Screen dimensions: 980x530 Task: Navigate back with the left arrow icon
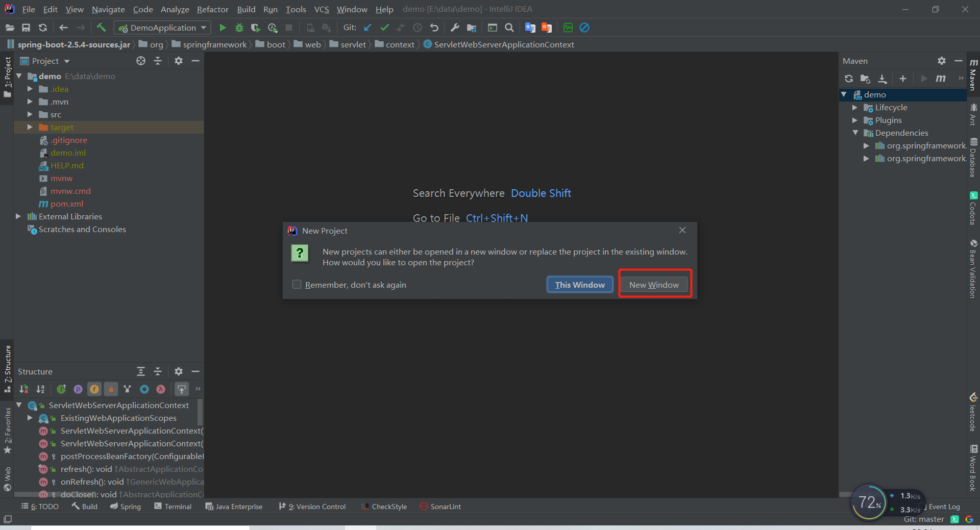pyautogui.click(x=64, y=28)
